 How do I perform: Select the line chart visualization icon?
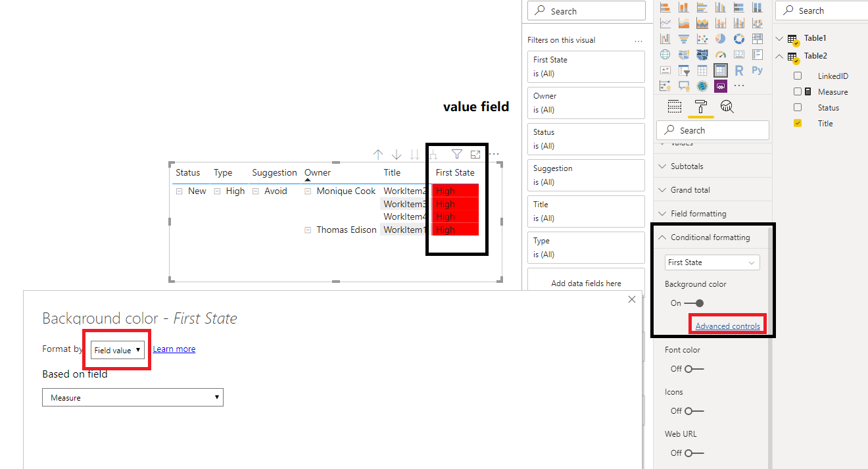pyautogui.click(x=665, y=23)
